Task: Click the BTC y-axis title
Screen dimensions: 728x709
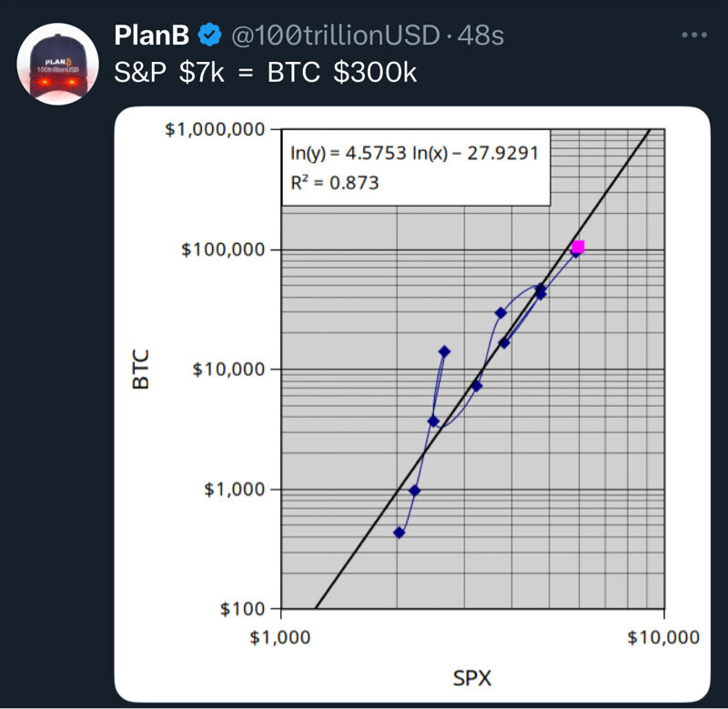Action: click(x=141, y=370)
